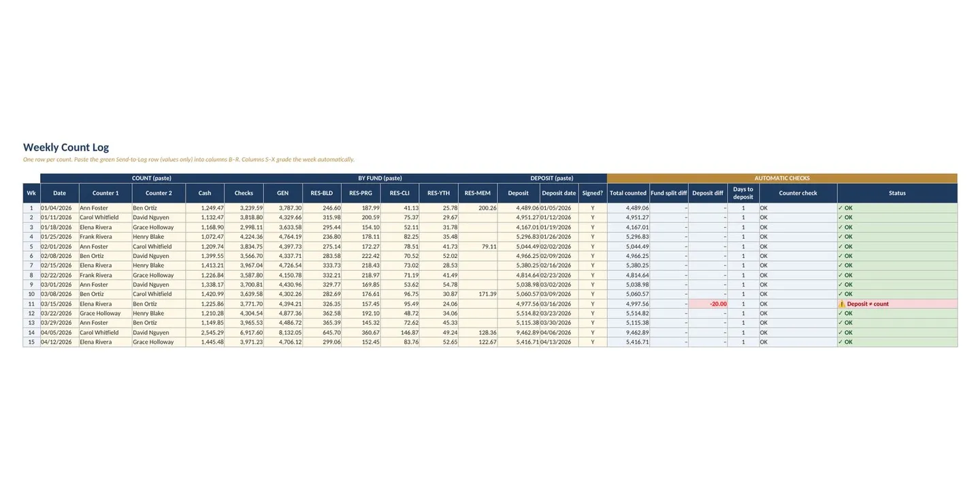Click the deposit date 04/13/2026
The height and width of the screenshot is (490, 980).
click(x=559, y=342)
